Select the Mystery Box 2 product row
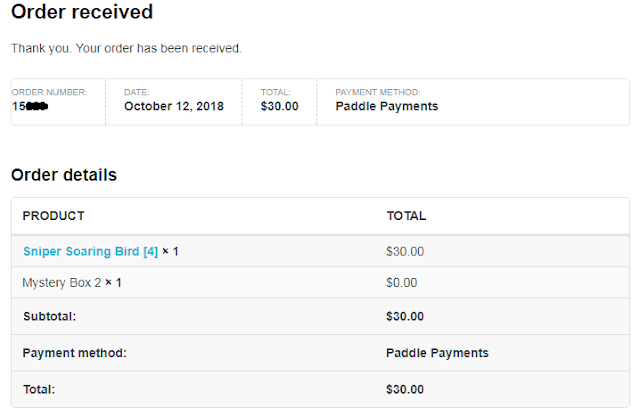The height and width of the screenshot is (416, 640). 72,283
